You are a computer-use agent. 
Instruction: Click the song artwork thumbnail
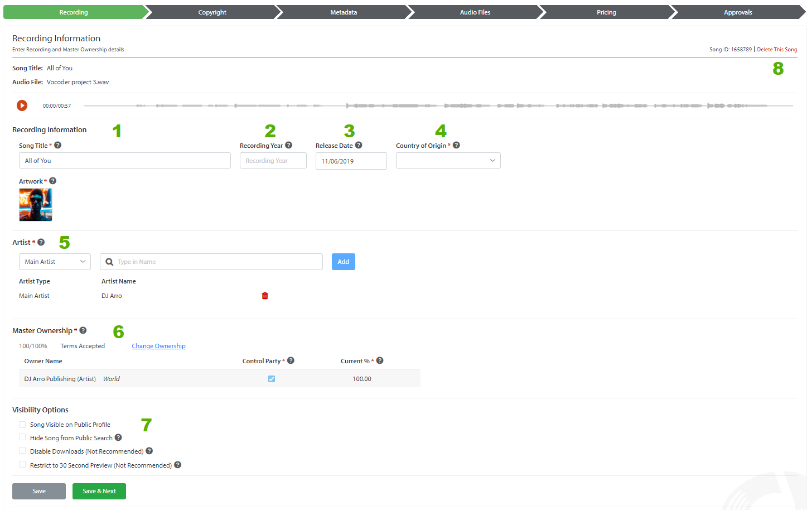[36, 205]
